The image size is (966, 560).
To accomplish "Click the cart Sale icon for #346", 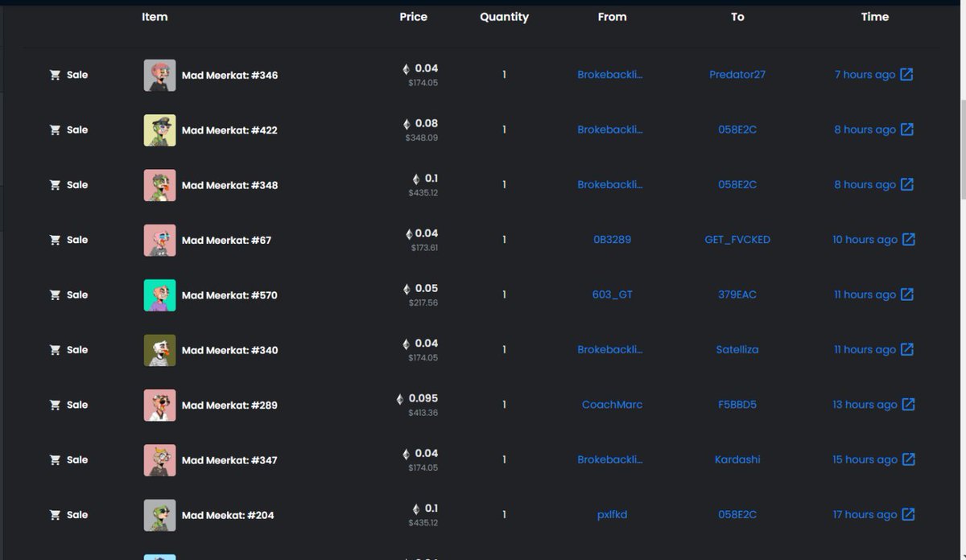I will tap(55, 75).
